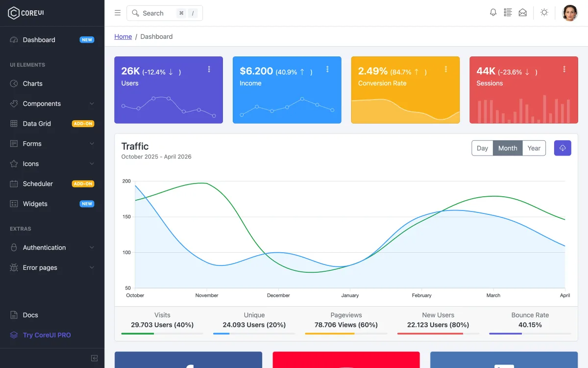Open Scheduler sidebar item
The width and height of the screenshot is (588, 368).
click(x=52, y=184)
